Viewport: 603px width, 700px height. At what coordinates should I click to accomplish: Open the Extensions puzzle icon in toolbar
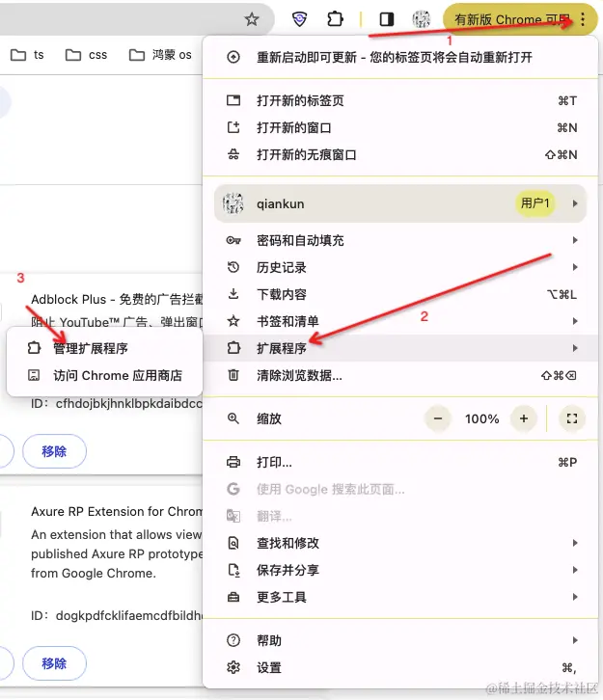(335, 19)
